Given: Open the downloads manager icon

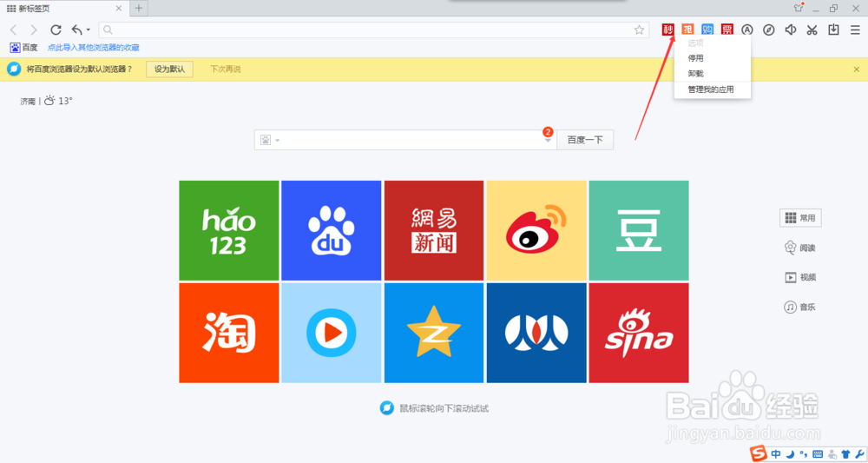Looking at the screenshot, I should (833, 30).
